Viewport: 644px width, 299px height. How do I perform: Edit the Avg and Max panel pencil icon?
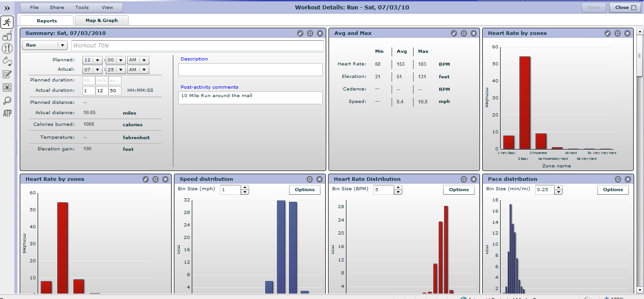point(454,33)
